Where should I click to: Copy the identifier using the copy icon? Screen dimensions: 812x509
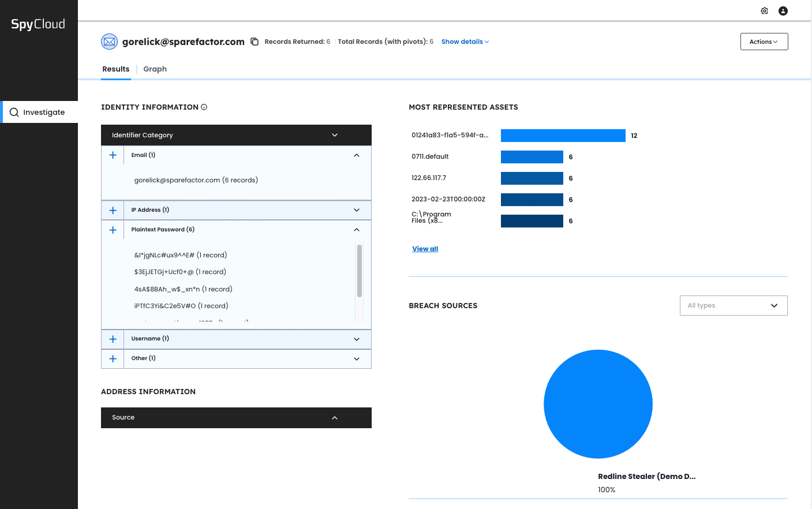tap(255, 41)
